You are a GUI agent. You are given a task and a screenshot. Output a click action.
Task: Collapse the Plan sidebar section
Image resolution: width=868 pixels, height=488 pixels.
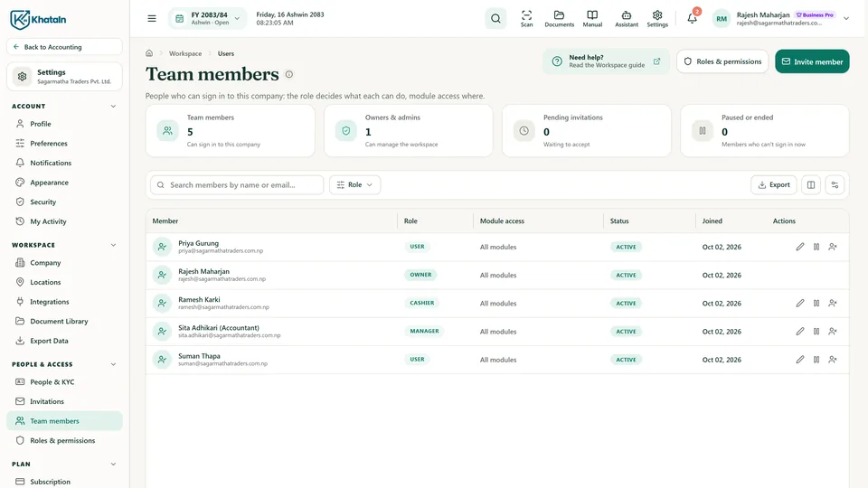pos(113,465)
